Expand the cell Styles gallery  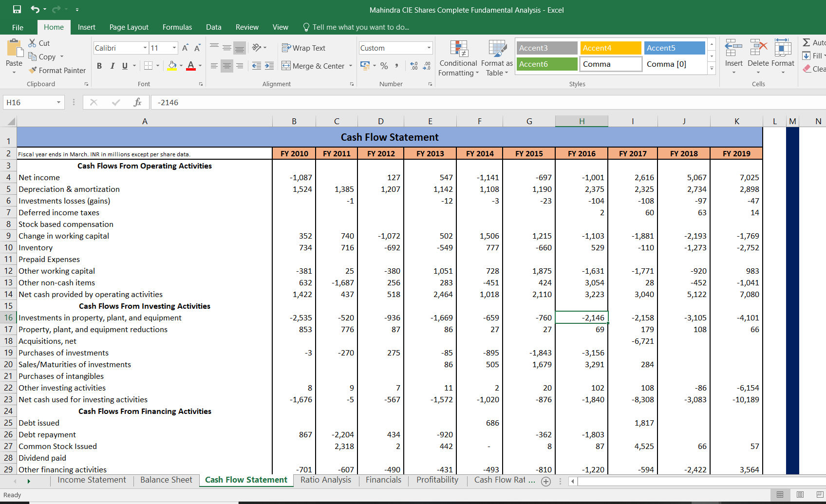[712, 69]
